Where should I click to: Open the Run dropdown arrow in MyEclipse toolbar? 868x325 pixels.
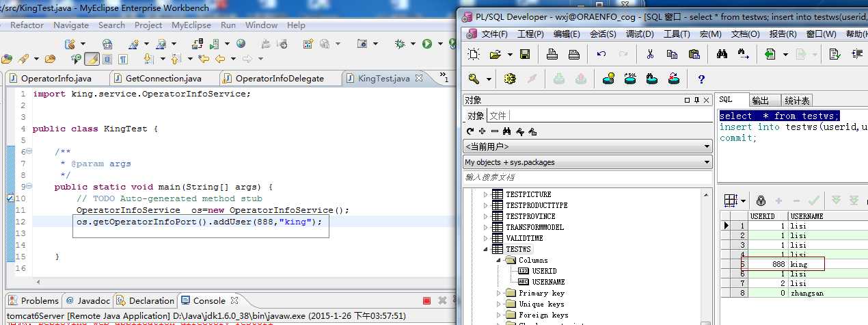point(439,44)
